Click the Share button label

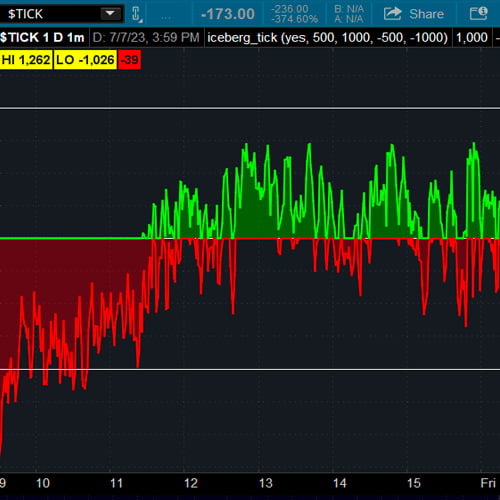coord(426,14)
